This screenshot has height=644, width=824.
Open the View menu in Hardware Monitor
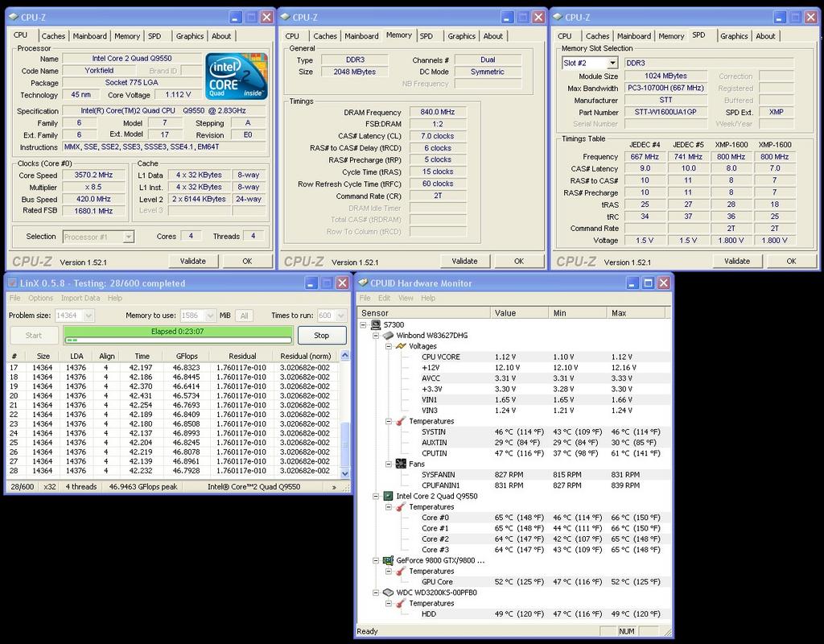(406, 298)
